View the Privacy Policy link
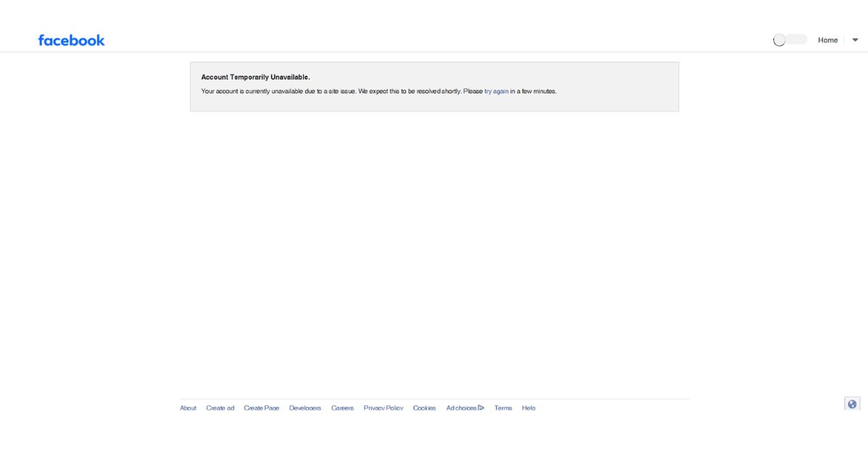Viewport: 868px width, 456px height. (x=383, y=408)
